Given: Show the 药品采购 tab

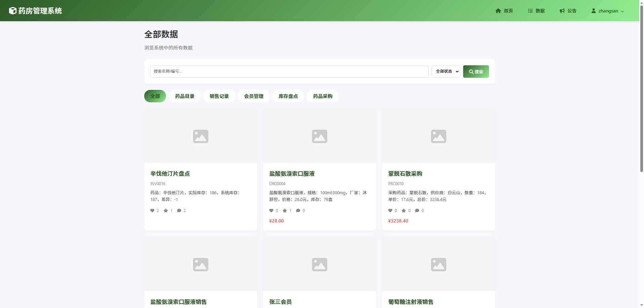Looking at the screenshot, I should [x=323, y=96].
